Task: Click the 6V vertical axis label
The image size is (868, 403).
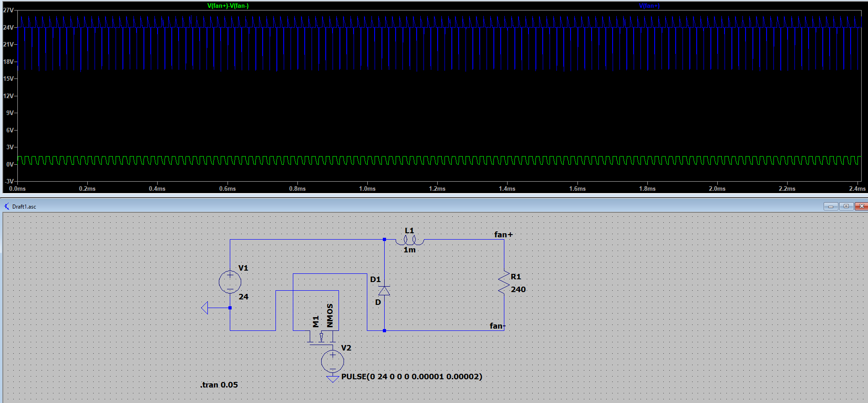Action: point(10,130)
